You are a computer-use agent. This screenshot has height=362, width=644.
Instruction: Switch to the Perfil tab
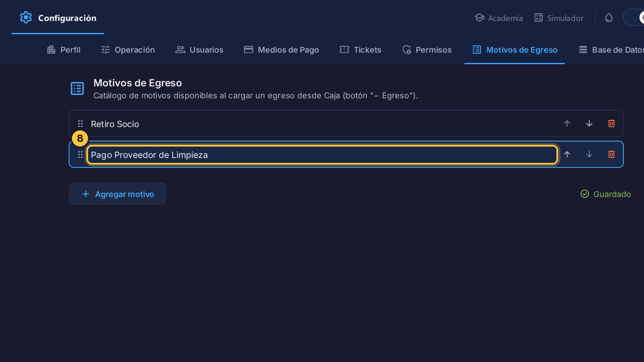click(x=64, y=50)
